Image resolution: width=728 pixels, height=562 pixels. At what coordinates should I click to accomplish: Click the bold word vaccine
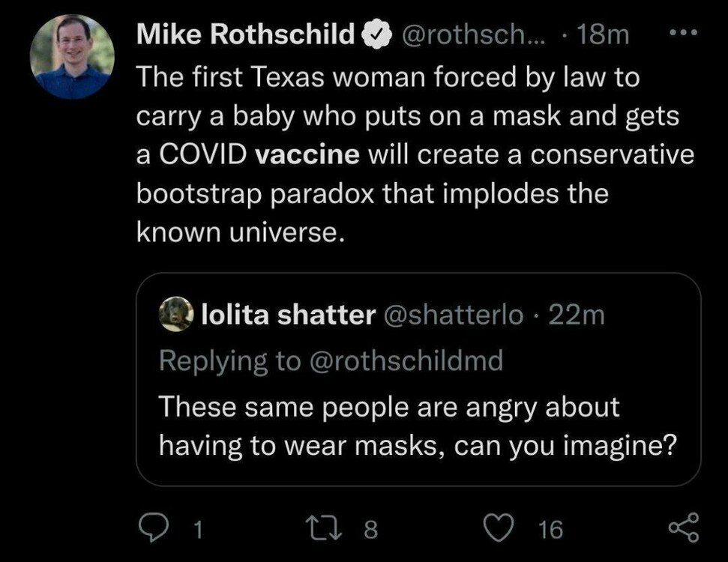pos(308,158)
